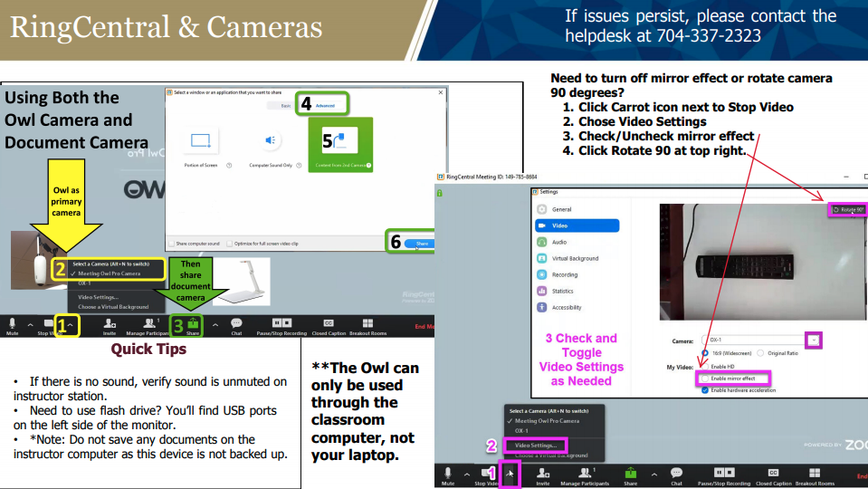Open Chat in right meeting toolbar
Screen dimensions: 868x489
click(676, 475)
